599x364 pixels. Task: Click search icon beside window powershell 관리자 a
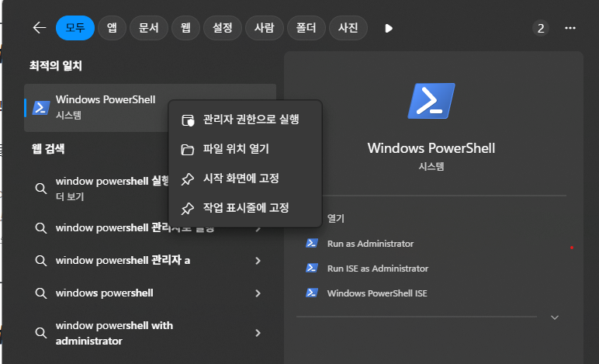click(41, 261)
